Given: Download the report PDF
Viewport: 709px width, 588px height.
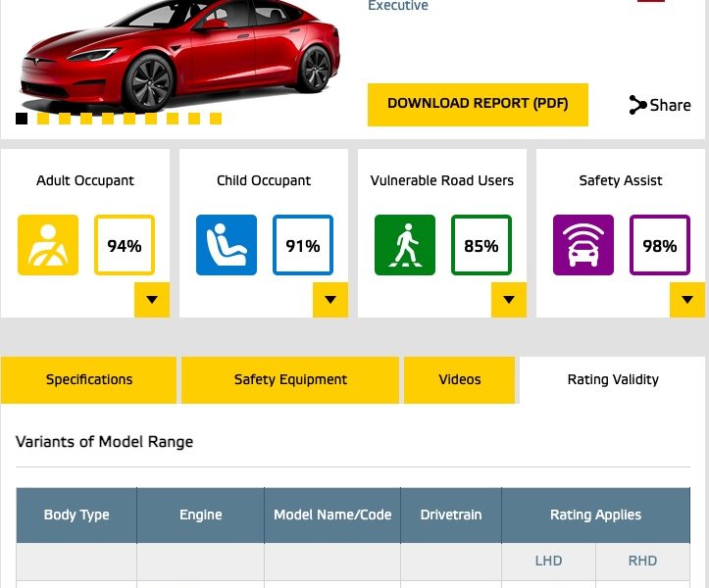Looking at the screenshot, I should (x=478, y=105).
